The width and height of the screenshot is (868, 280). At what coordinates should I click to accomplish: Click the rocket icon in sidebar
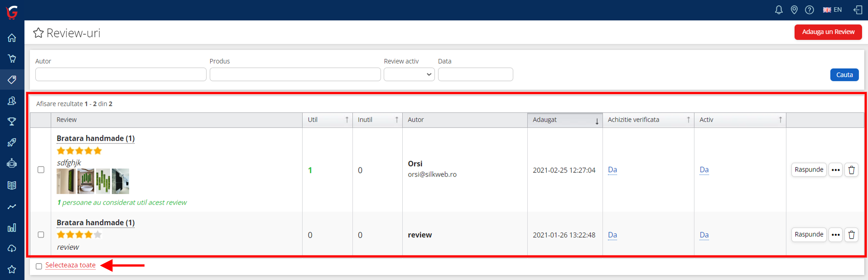12,142
